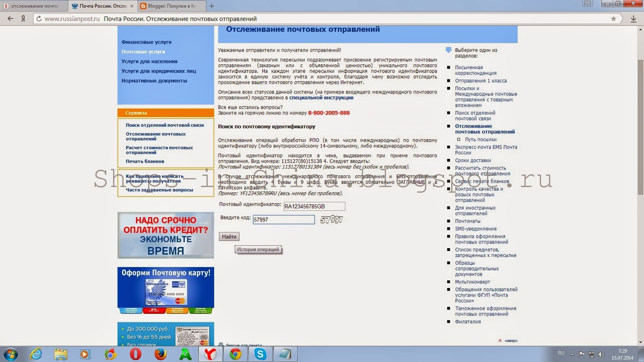Open the downloads arrow icon
The width and height of the screenshot is (644, 362).
633,19
